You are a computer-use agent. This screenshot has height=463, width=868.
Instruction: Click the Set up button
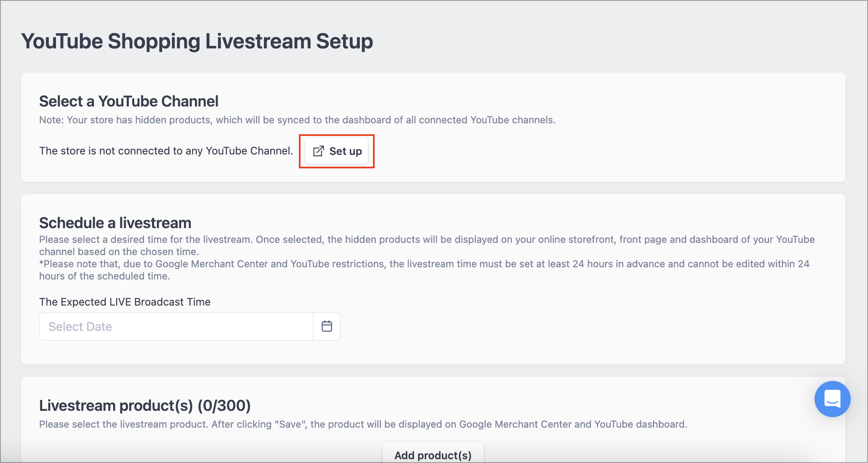[x=336, y=151]
